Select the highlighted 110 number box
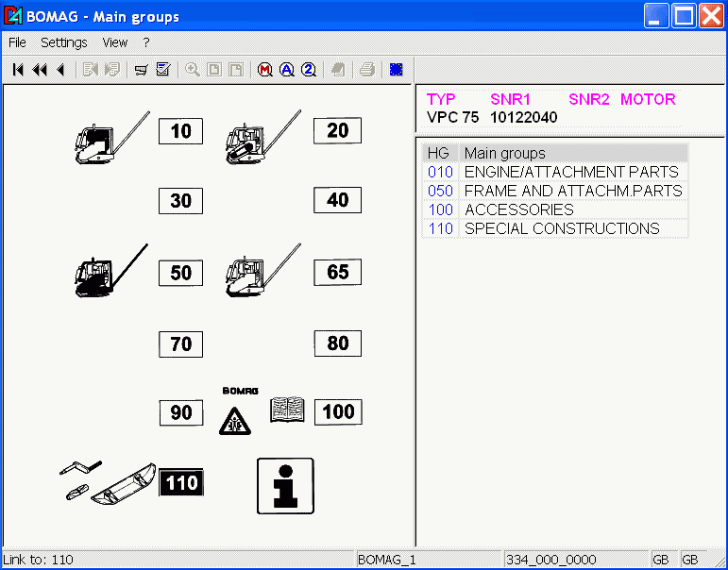Screen dimensions: 728x570 point(181,483)
